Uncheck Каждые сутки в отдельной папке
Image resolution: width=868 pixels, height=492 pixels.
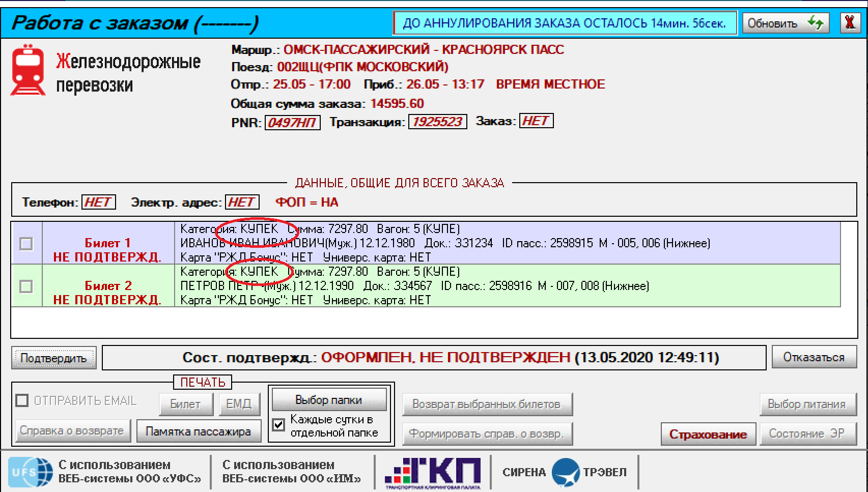(x=278, y=424)
